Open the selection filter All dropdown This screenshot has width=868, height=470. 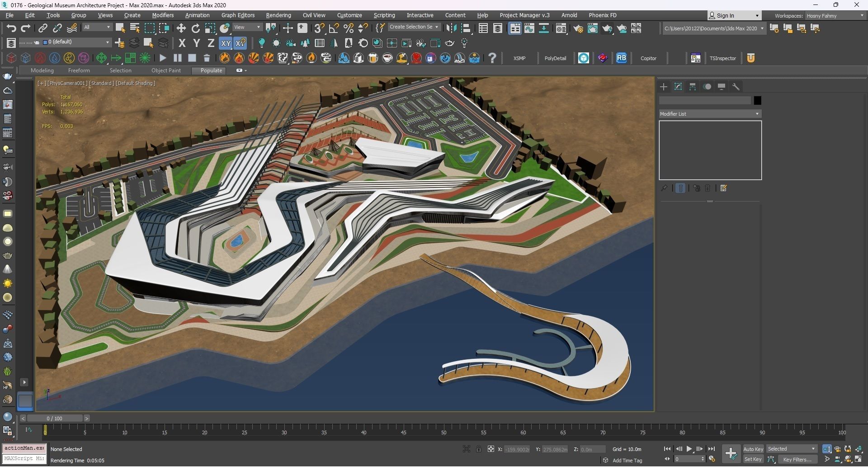(97, 27)
